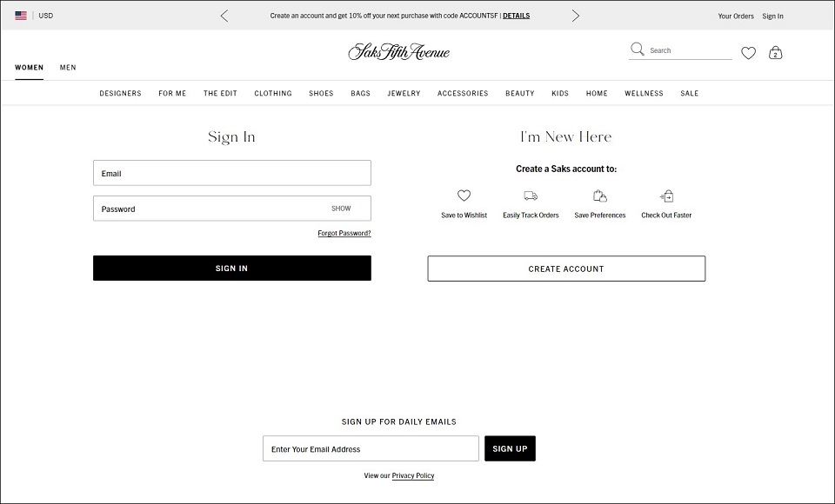Click the 'I'm New Here' heading

(566, 136)
